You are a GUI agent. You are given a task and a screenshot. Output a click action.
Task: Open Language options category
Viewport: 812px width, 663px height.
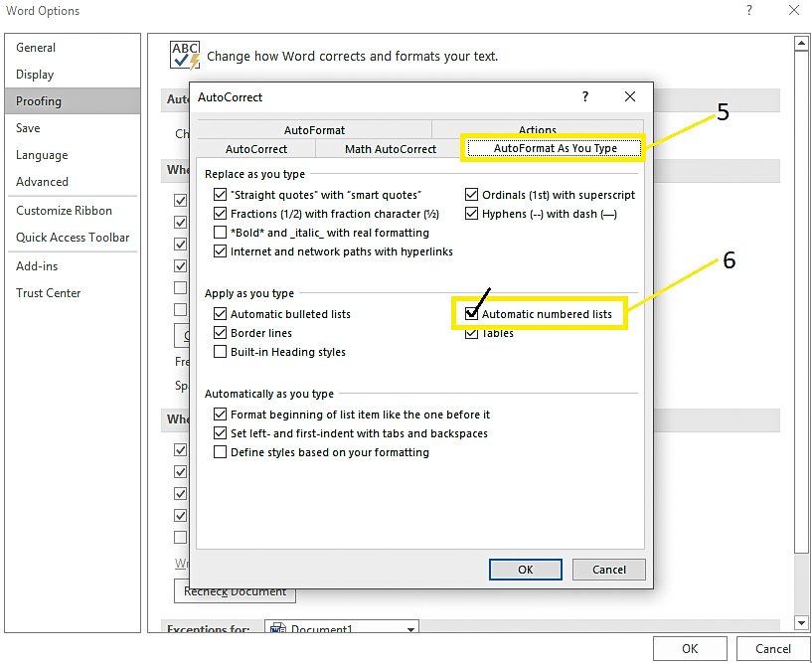tap(73, 155)
